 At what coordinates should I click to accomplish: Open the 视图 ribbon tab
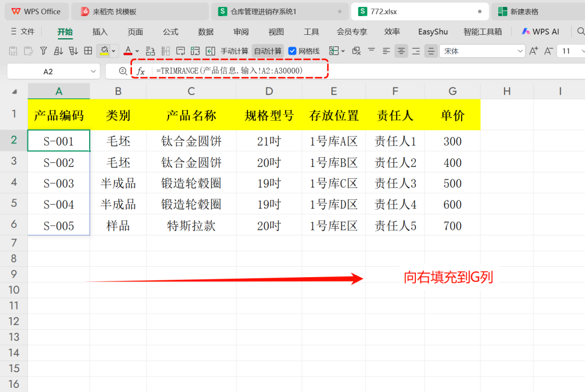(x=276, y=32)
